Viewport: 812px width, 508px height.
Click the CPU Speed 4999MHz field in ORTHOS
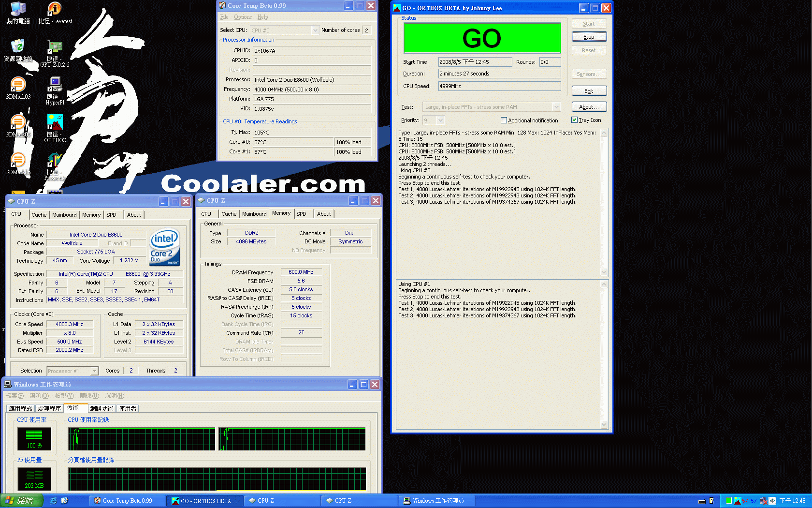tap(499, 86)
